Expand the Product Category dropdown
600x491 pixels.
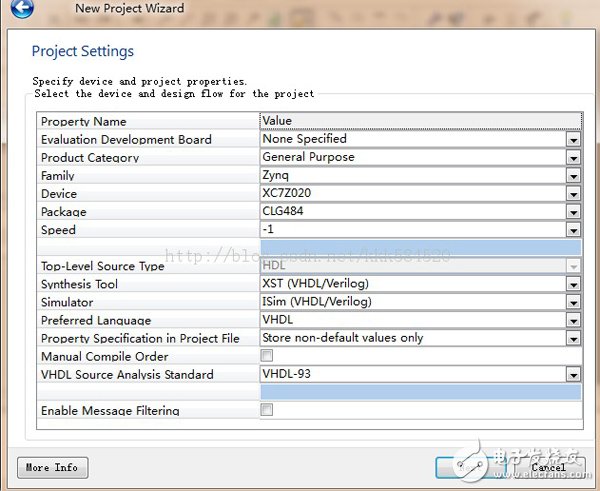click(573, 158)
